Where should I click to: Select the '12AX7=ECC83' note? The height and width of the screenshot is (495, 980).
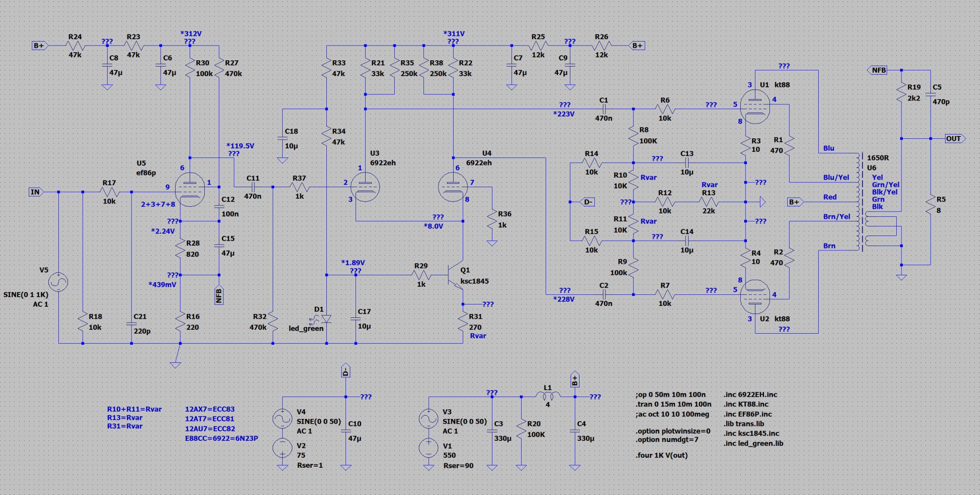pyautogui.click(x=210, y=409)
